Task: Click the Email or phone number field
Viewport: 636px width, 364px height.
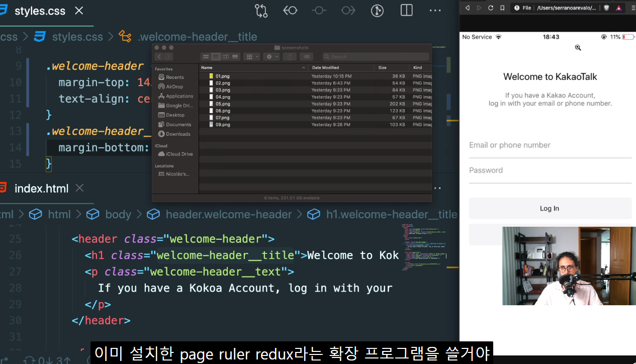Action: pyautogui.click(x=550, y=145)
